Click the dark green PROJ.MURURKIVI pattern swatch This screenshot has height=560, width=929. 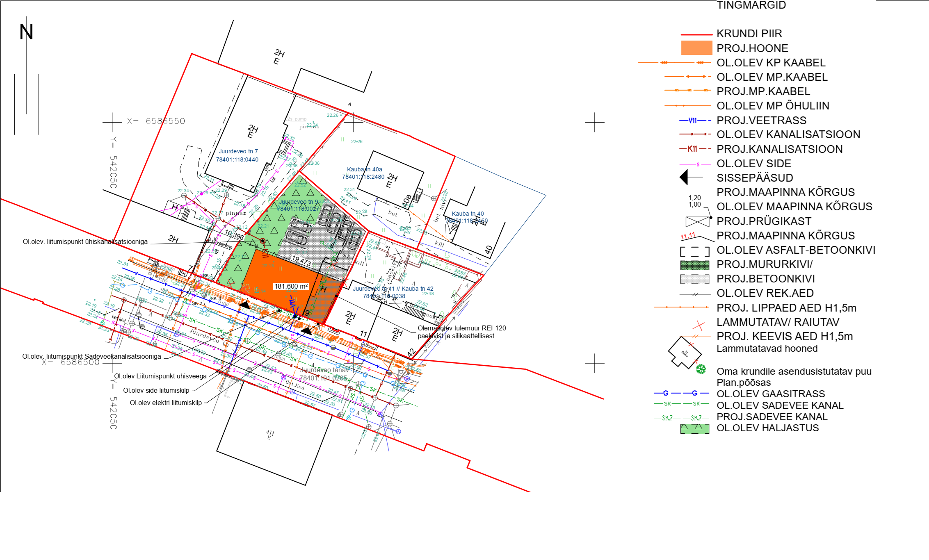694,265
